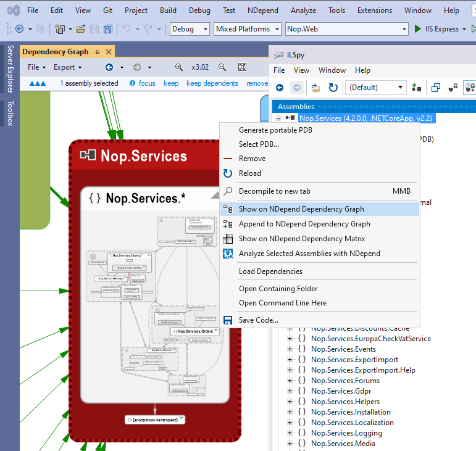The image size is (476, 451).
Task: Start IIS Express with green play icon
Action: [x=418, y=29]
